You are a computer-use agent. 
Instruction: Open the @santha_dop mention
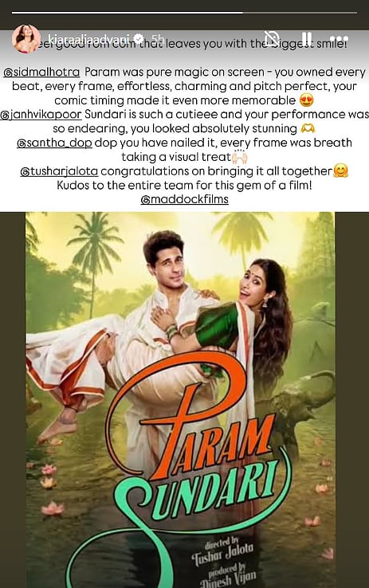click(54, 143)
